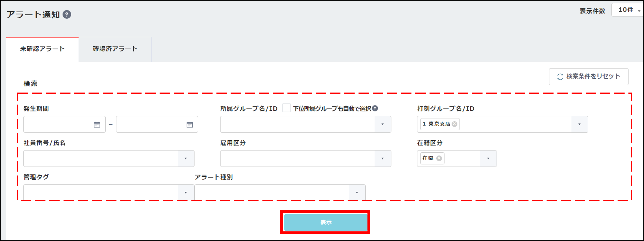Enable 下位所属グループも自動で選択 checkbox
644x241 pixels.
pyautogui.click(x=286, y=108)
